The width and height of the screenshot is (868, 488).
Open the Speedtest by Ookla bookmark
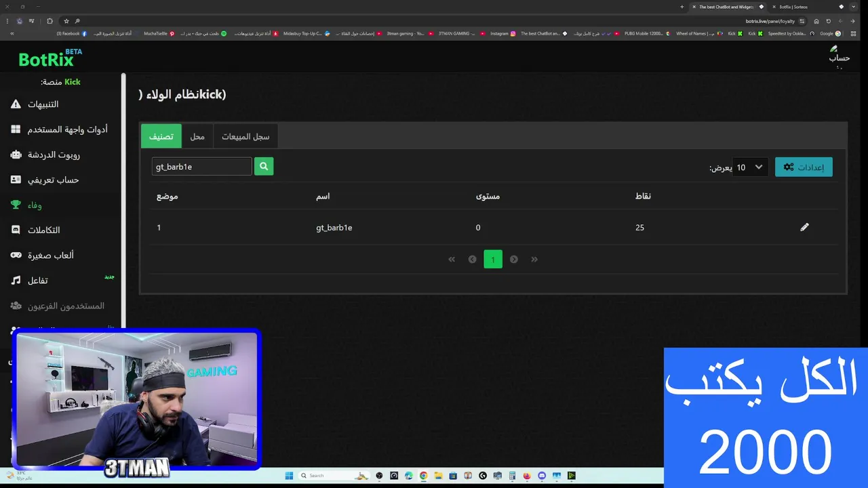[791, 33]
